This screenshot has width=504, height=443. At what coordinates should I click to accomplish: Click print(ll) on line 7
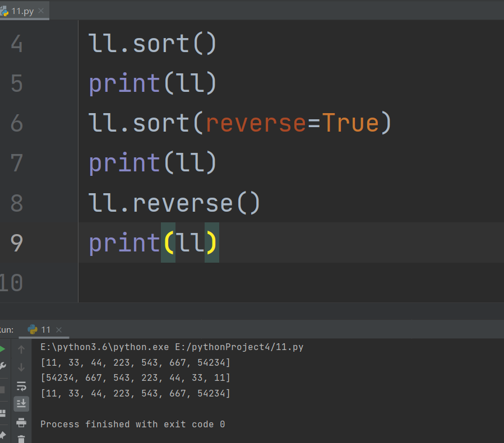tap(152, 163)
